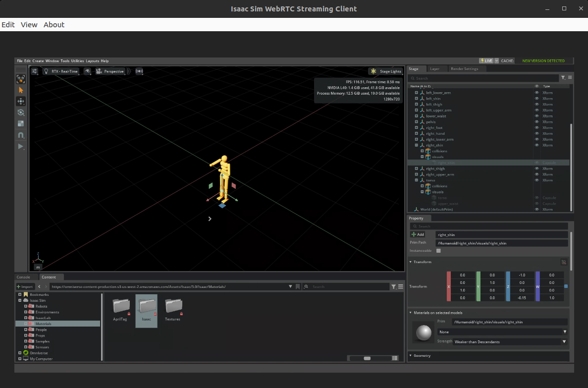The image size is (588, 388).
Task: Open the Utilities menu
Action: coord(77,61)
